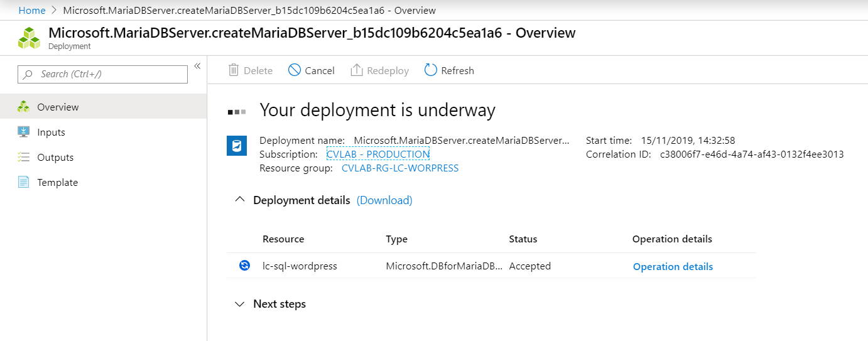Image resolution: width=868 pixels, height=341 pixels.
Task: Click the Refresh circular arrow icon
Action: tap(430, 70)
